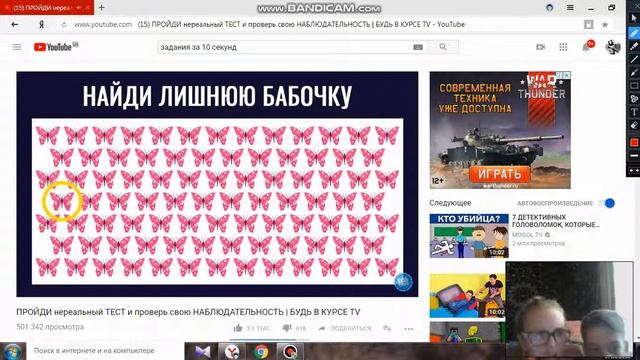Open the three-dots more actions menu
This screenshot has width=640, height=360.
[409, 329]
